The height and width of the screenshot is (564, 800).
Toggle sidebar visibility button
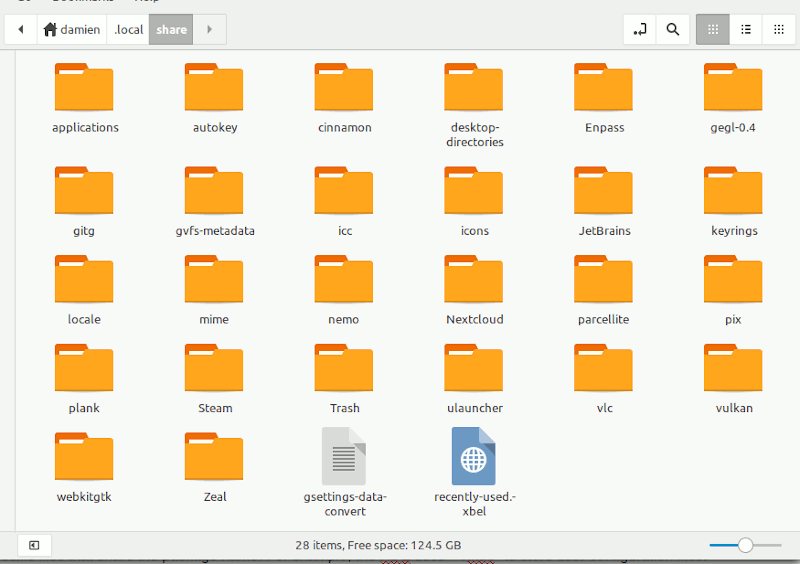pos(34,545)
